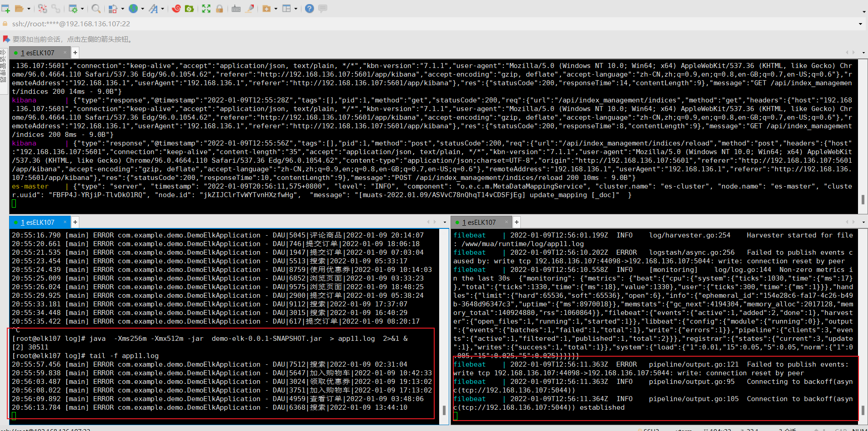Launch Xftp with the red swirl icon

[x=176, y=9]
